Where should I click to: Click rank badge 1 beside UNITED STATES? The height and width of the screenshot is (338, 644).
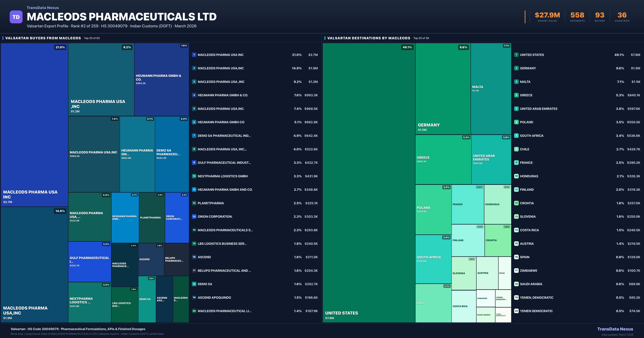pyautogui.click(x=516, y=55)
